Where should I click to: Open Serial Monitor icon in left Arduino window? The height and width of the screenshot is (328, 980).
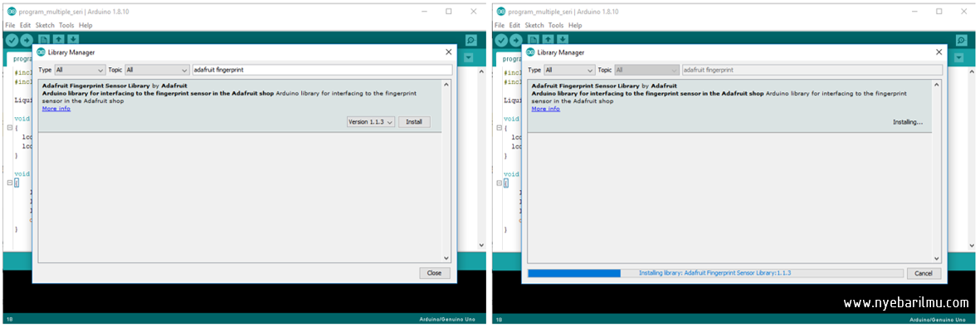pos(471,40)
